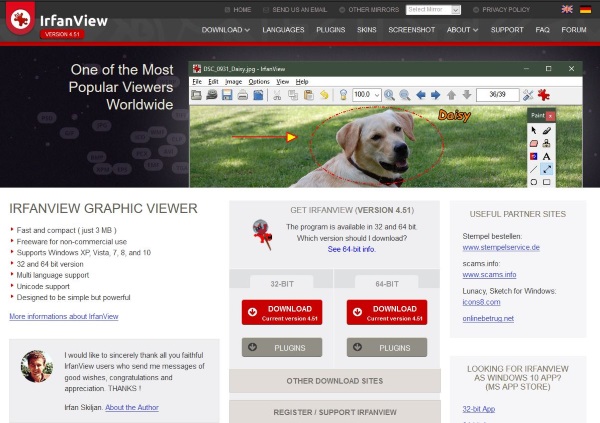Close the Paint tool panel
This screenshot has height=423, width=600.
(550, 116)
